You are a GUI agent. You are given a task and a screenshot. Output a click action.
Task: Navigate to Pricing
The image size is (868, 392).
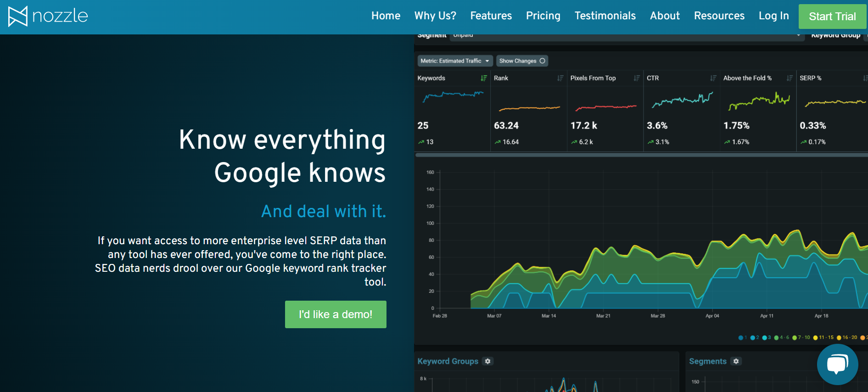[x=543, y=16]
